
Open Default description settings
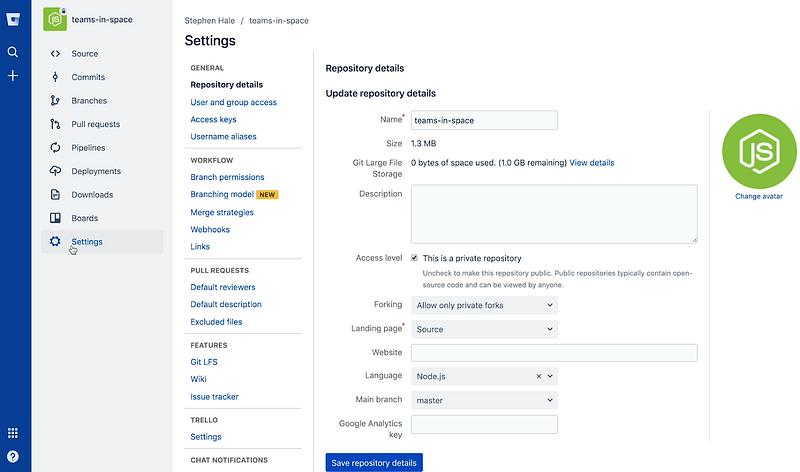(x=226, y=304)
